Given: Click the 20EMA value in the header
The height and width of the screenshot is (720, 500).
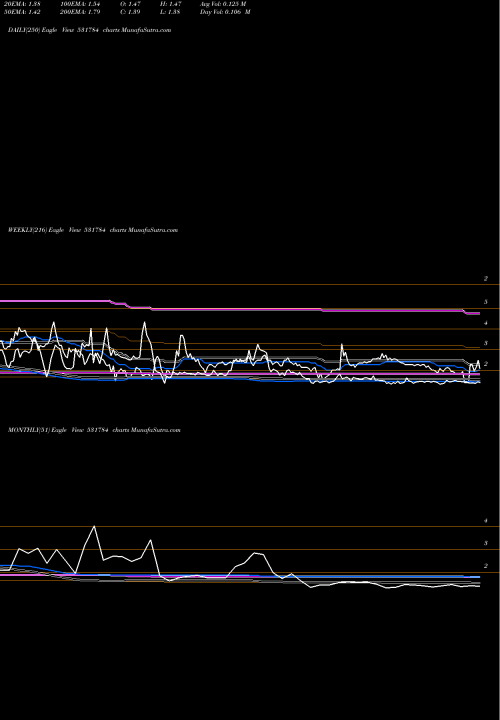Looking at the screenshot, I should coord(22,4).
